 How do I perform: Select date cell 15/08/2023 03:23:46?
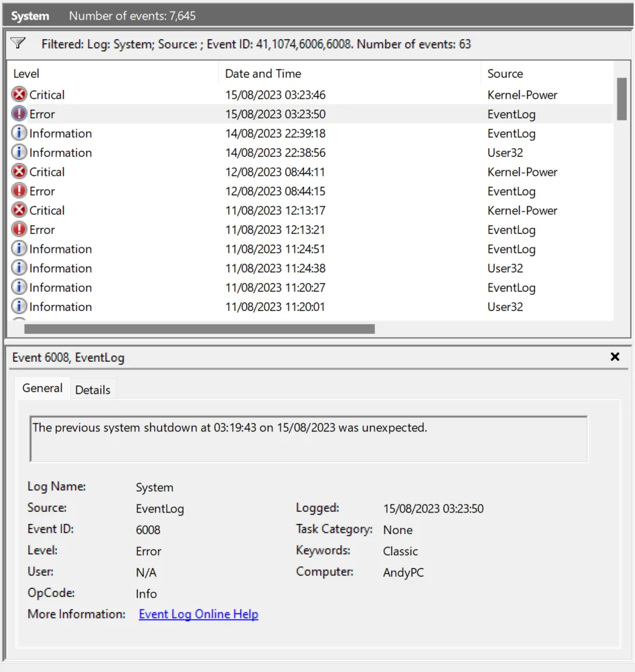point(276,95)
